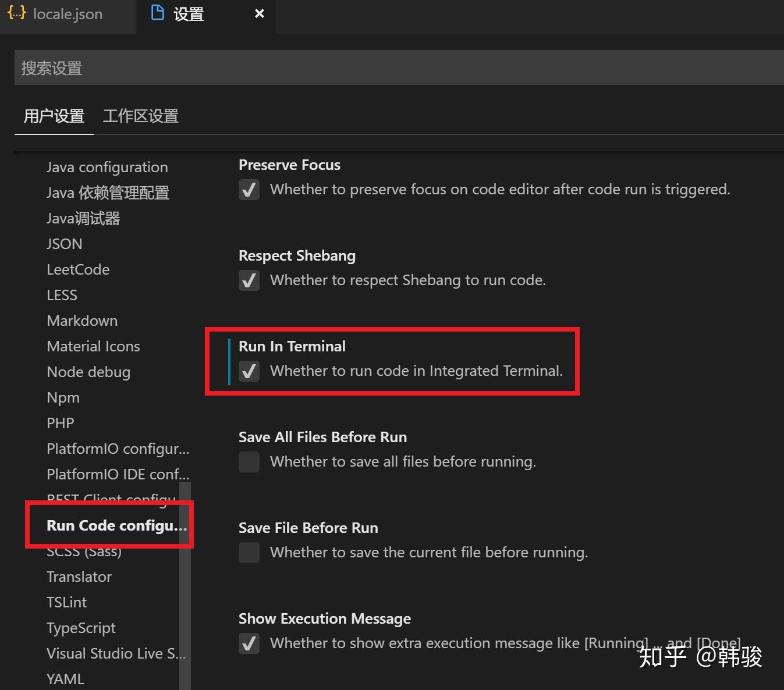
Task: Turn off Run In Terminal setting
Action: click(249, 371)
